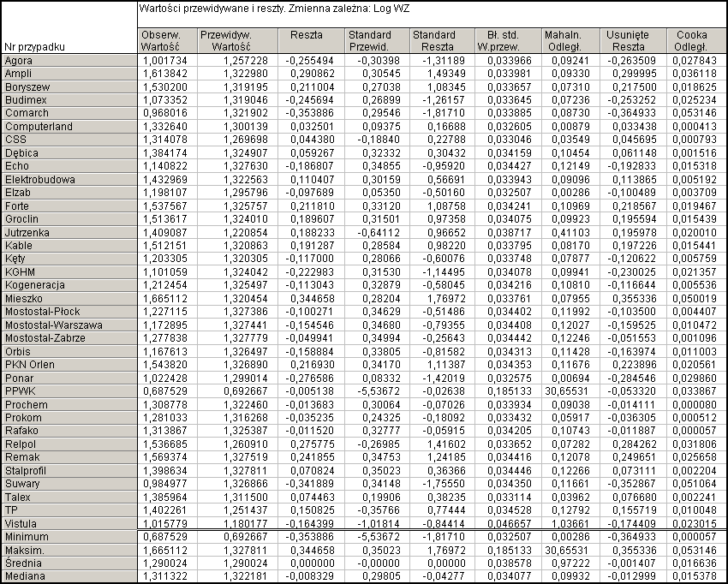Click the Stalprofil row label
The width and height of the screenshot is (728, 584).
coord(69,470)
